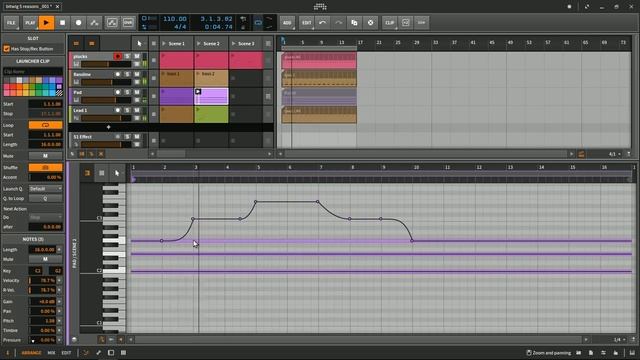Open the PLAY menu
This screenshot has width=640, height=360.
pos(30,23)
